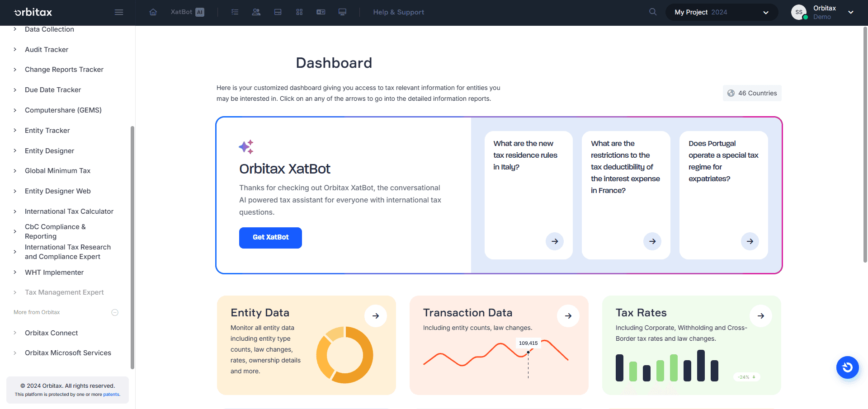Open Orbitax Microsoft Services in sidebar

(68, 353)
